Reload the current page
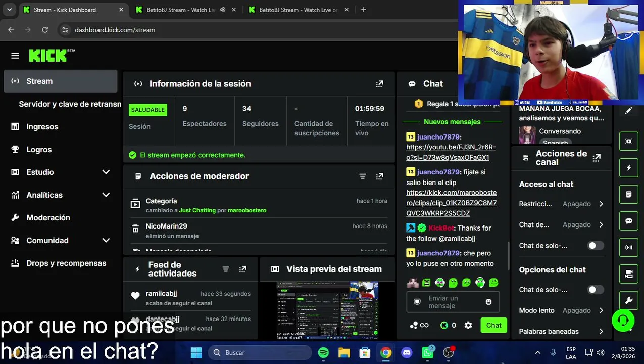Screen dimensions: 644x364 pyautogui.click(x=45, y=30)
